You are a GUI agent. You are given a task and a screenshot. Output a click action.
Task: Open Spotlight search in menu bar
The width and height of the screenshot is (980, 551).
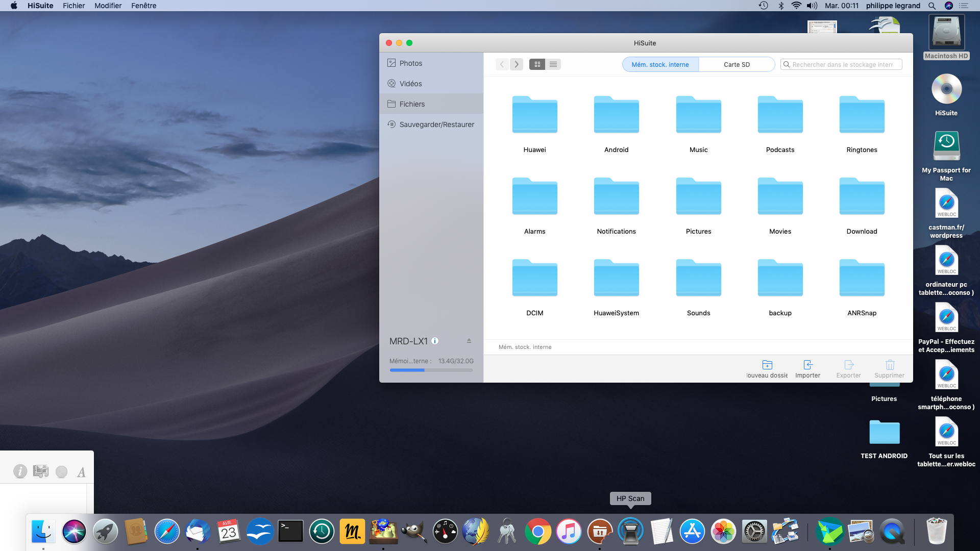point(932,6)
